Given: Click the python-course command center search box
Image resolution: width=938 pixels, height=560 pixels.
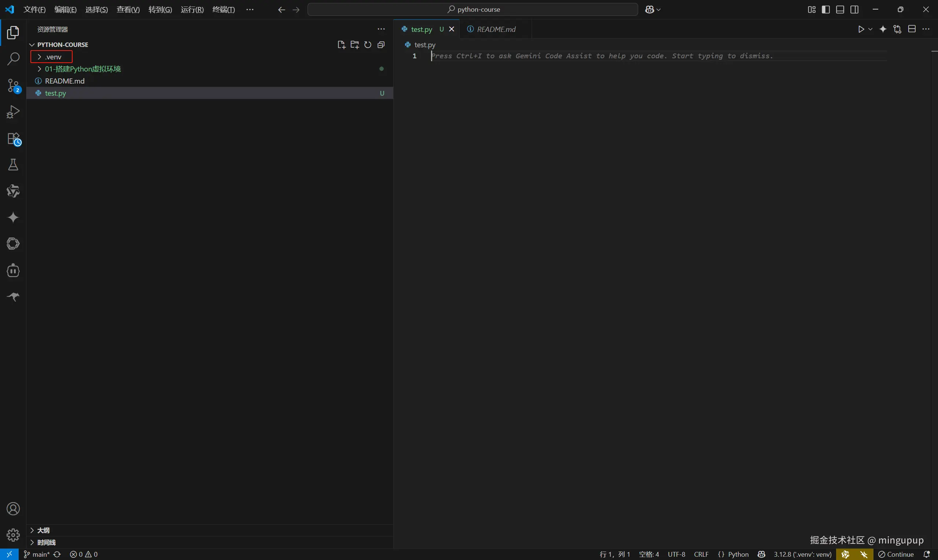Looking at the screenshot, I should tap(473, 10).
